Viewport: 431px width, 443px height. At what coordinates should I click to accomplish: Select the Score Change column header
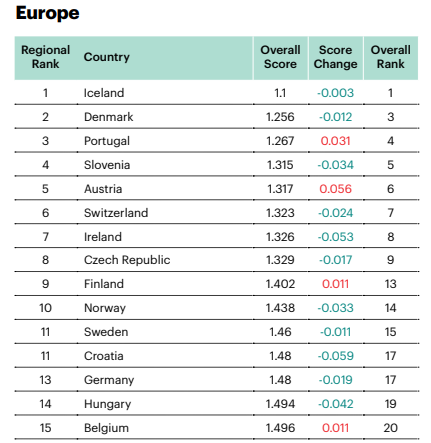pos(335,57)
